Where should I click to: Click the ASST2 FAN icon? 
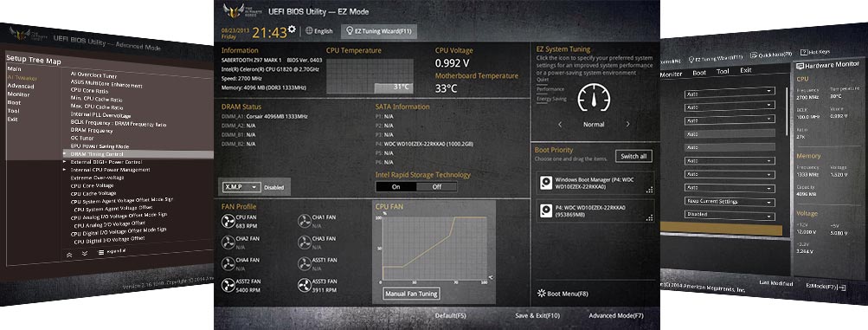point(228,285)
